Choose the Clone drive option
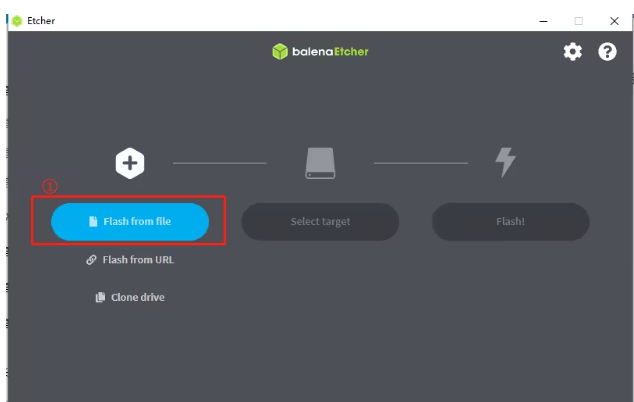This screenshot has height=402, width=634. coord(130,297)
